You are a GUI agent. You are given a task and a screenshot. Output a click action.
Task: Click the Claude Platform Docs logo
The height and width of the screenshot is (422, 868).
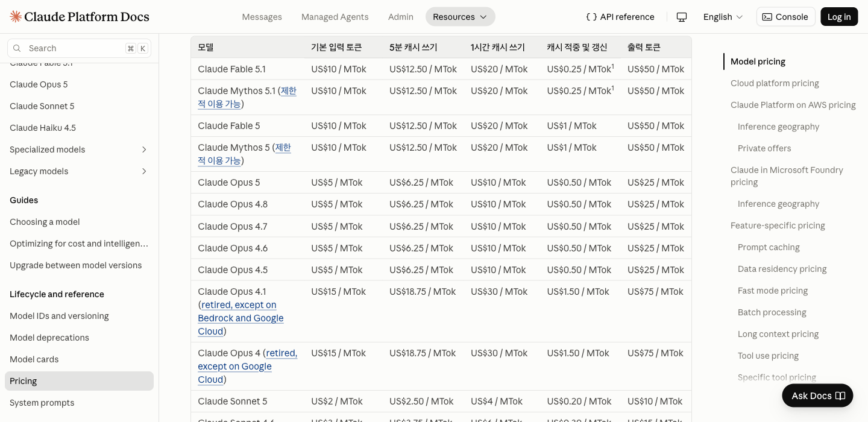[x=80, y=17]
